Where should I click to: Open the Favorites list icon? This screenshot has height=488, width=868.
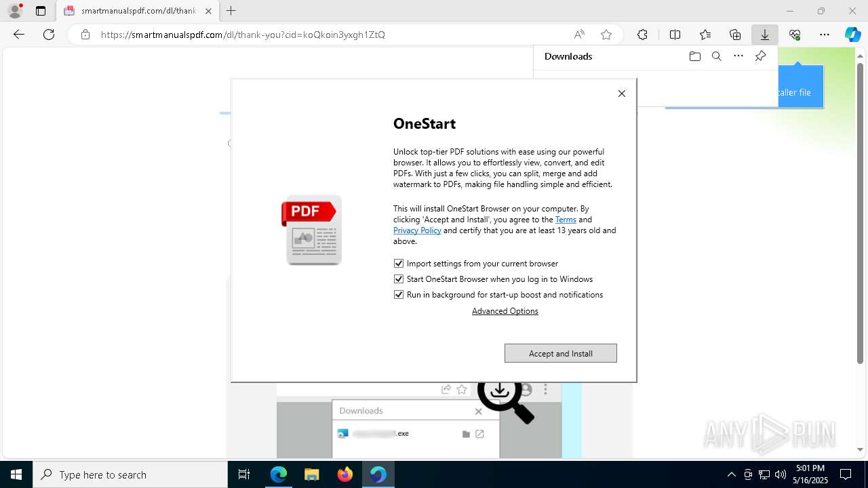pyautogui.click(x=705, y=35)
